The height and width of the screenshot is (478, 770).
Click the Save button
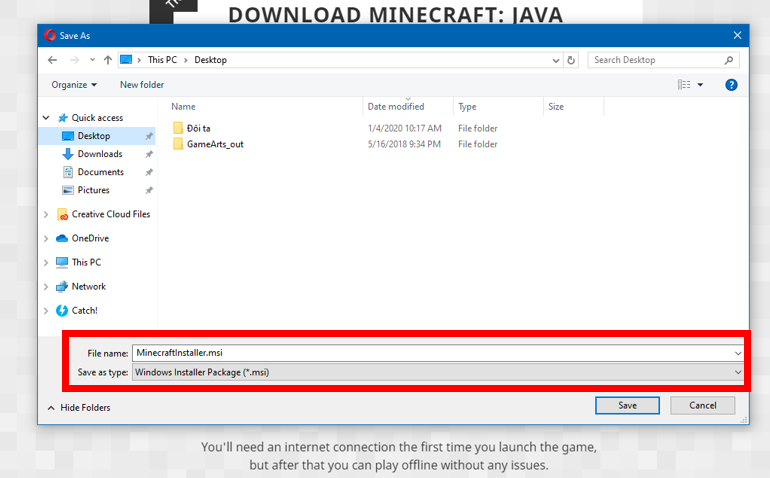click(627, 406)
